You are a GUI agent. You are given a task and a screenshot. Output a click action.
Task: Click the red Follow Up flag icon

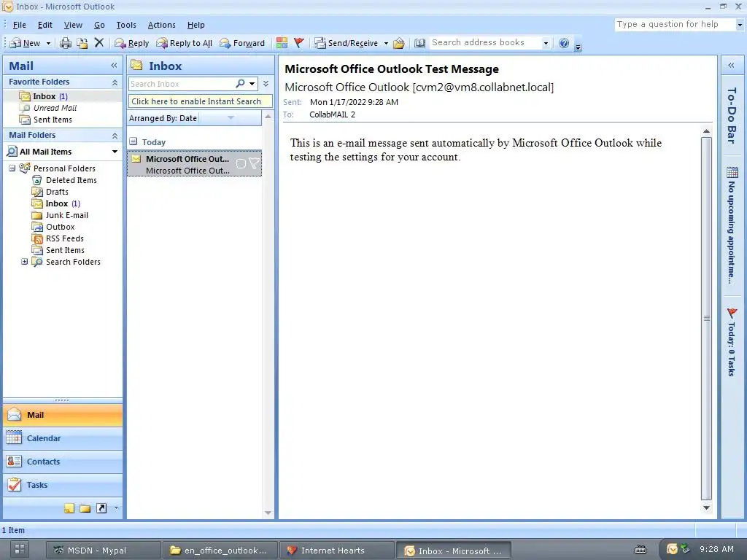(x=298, y=43)
